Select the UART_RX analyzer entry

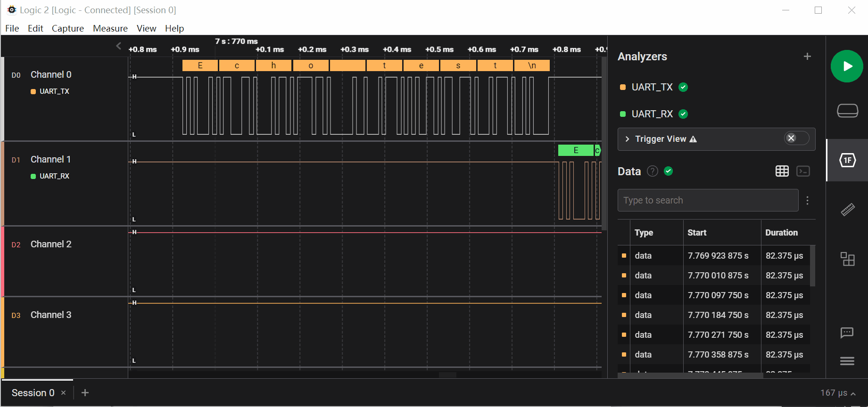(x=652, y=114)
